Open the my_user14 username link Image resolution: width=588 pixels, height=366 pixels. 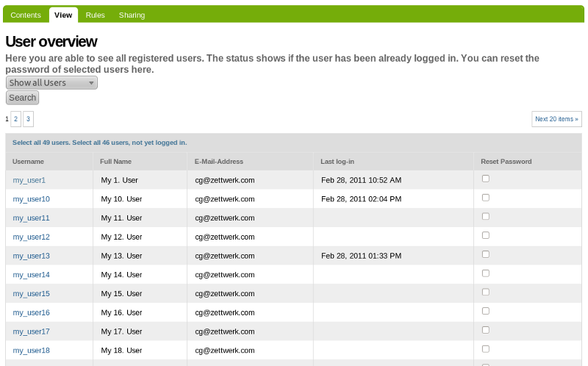point(31,275)
